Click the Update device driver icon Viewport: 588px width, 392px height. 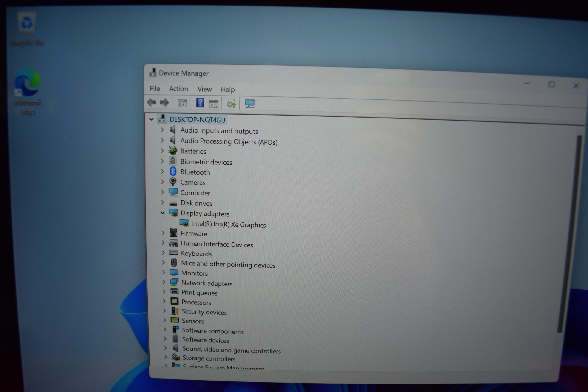(x=232, y=104)
